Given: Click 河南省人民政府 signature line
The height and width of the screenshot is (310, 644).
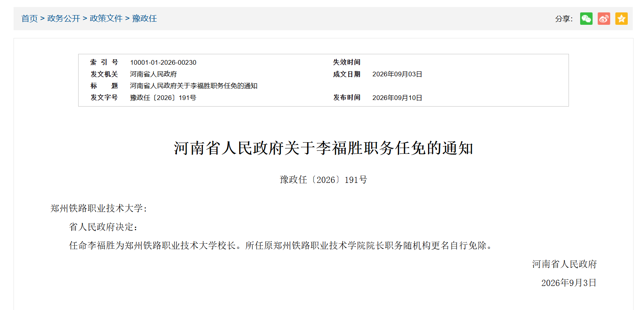Looking at the screenshot, I should (x=564, y=264).
